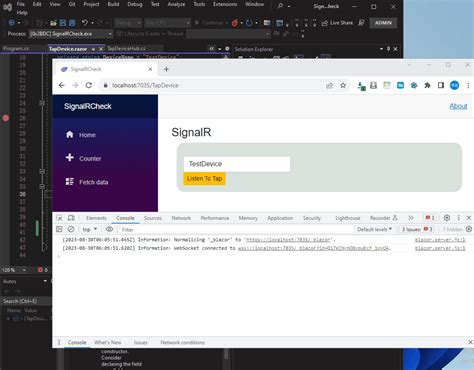Image resolution: width=474 pixels, height=370 pixels.
Task: Open the About link
Action: pos(458,106)
